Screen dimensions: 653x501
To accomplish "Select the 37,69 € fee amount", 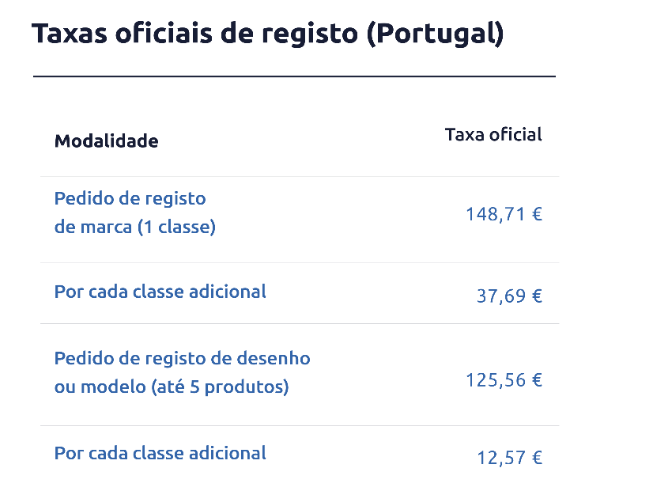I will (508, 296).
